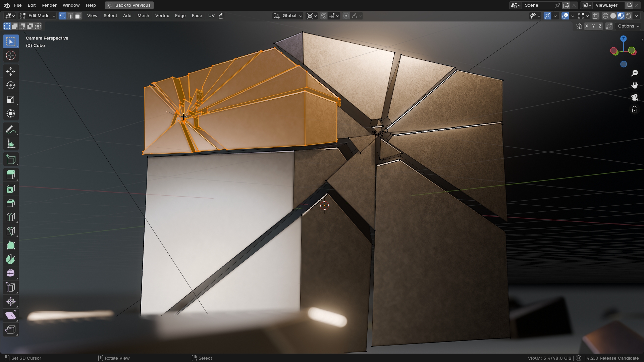Enable the snapping magnet toggle
The height and width of the screenshot is (362, 644).
point(323,15)
